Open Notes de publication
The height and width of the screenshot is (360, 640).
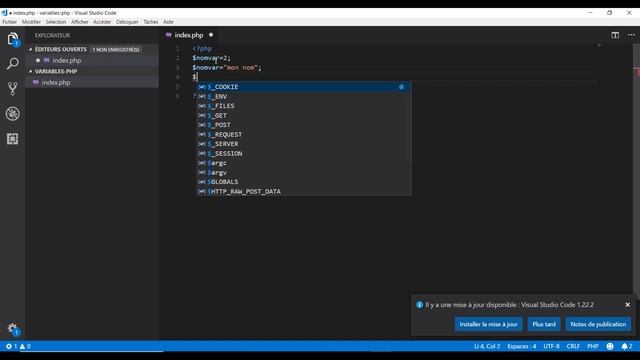(598, 324)
